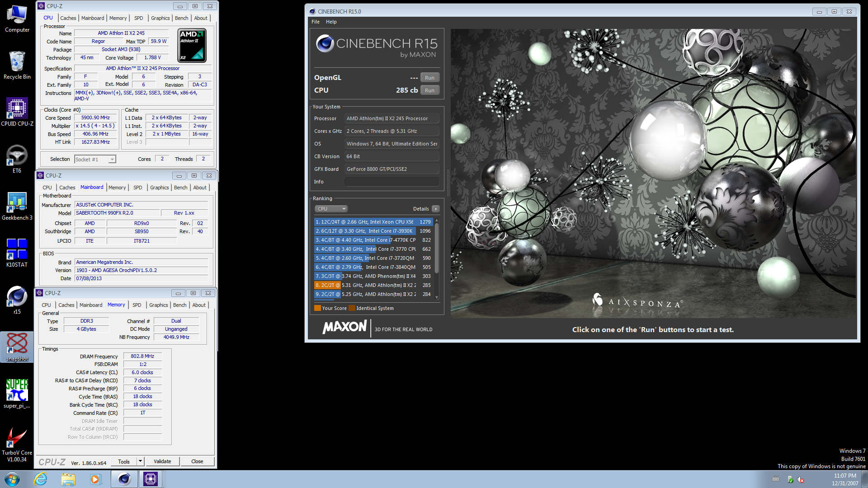Image resolution: width=868 pixels, height=488 pixels.
Task: Click the Validate button in CPU-Z
Action: click(x=162, y=461)
